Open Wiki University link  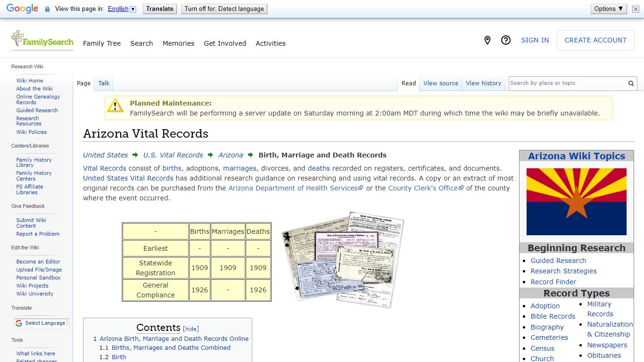35,294
